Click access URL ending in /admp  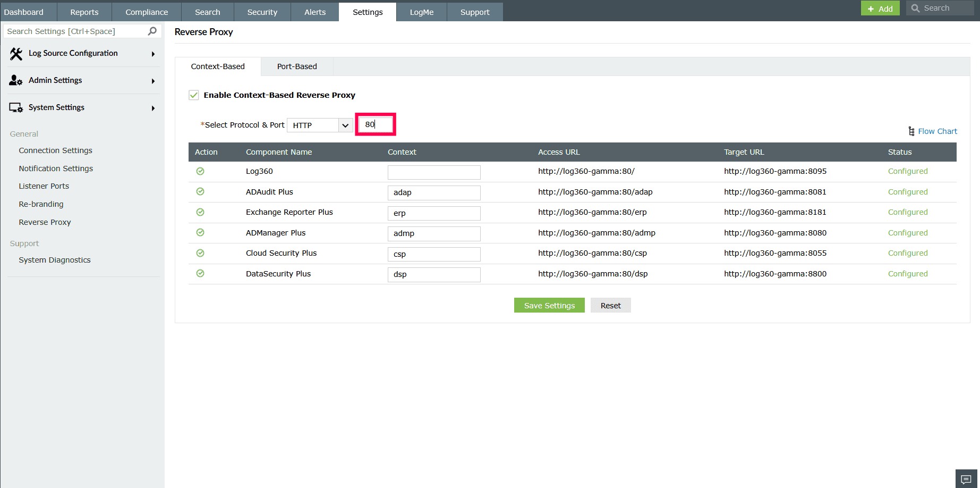[596, 233]
